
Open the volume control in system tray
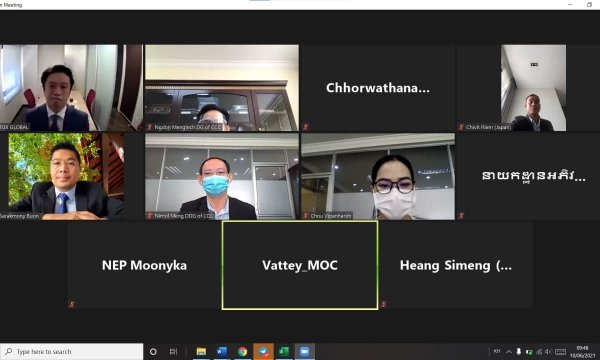pos(548,352)
